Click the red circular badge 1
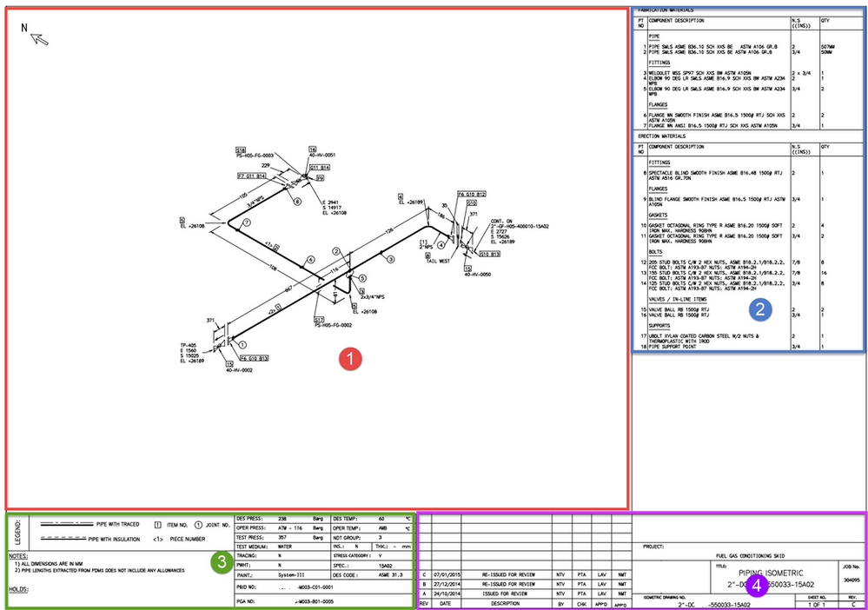 [350, 358]
